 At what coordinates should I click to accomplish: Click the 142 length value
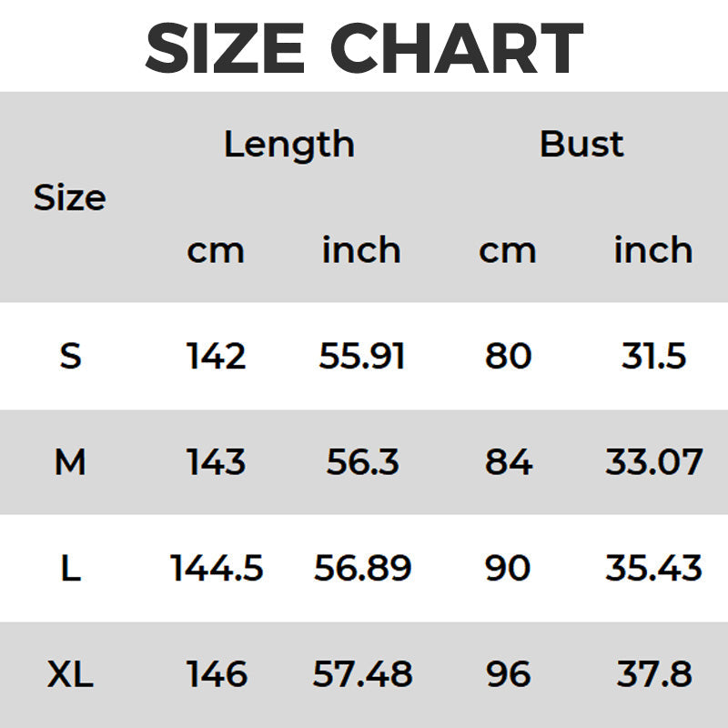point(217,356)
